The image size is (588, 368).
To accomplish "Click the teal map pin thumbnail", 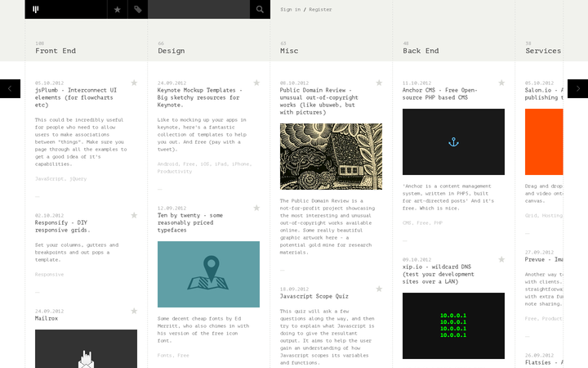I will tap(208, 275).
